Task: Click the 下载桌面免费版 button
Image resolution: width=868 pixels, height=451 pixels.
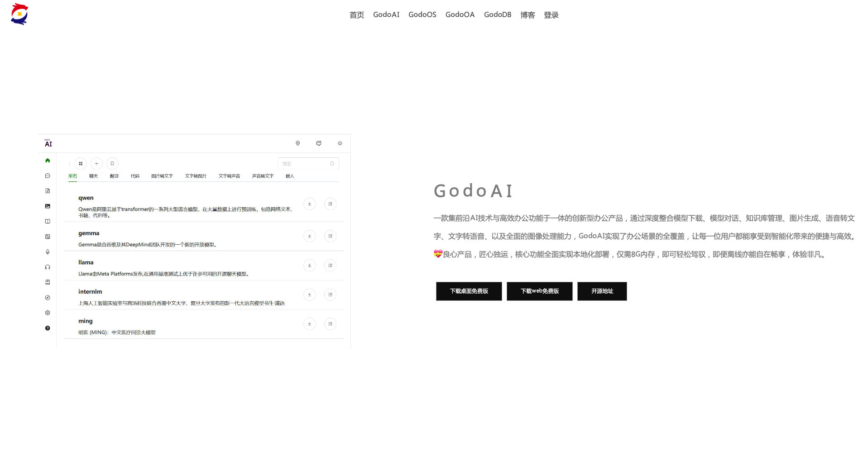Action: click(469, 291)
